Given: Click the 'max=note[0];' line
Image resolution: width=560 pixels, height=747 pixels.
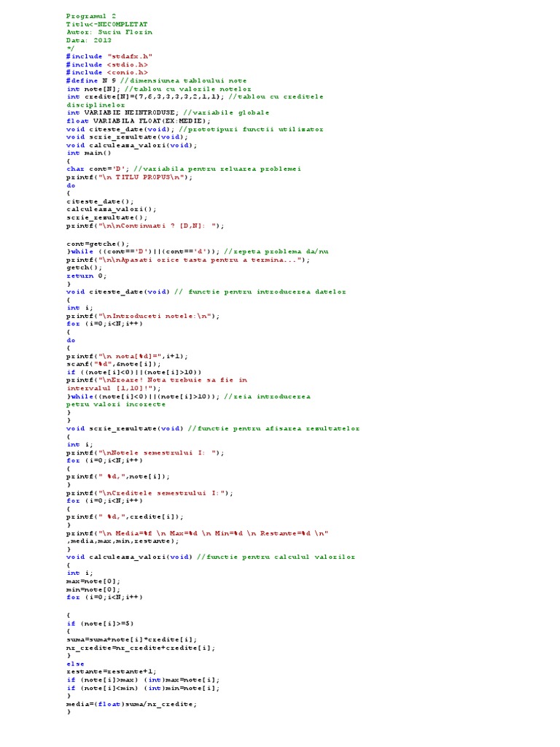Looking at the screenshot, I should point(93,581).
